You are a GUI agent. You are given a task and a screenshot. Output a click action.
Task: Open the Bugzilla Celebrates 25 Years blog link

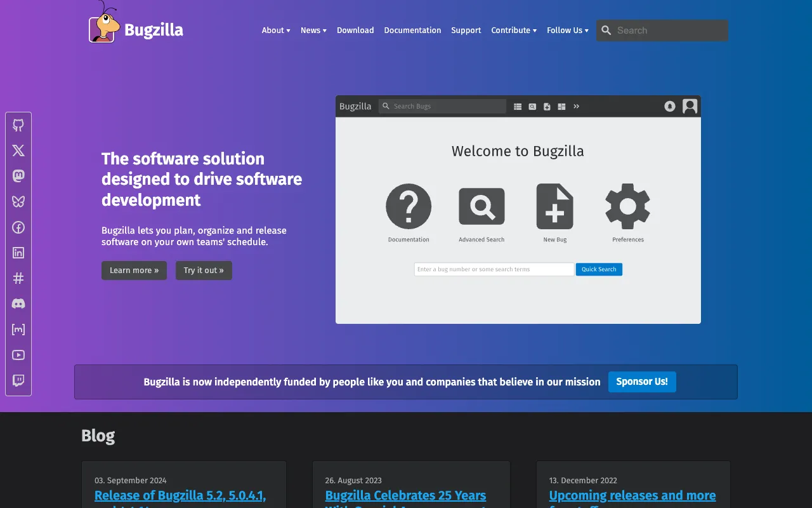pyautogui.click(x=405, y=495)
